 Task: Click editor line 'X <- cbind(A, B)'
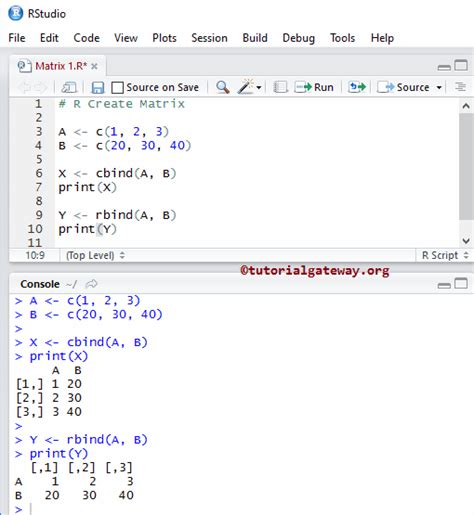[117, 173]
